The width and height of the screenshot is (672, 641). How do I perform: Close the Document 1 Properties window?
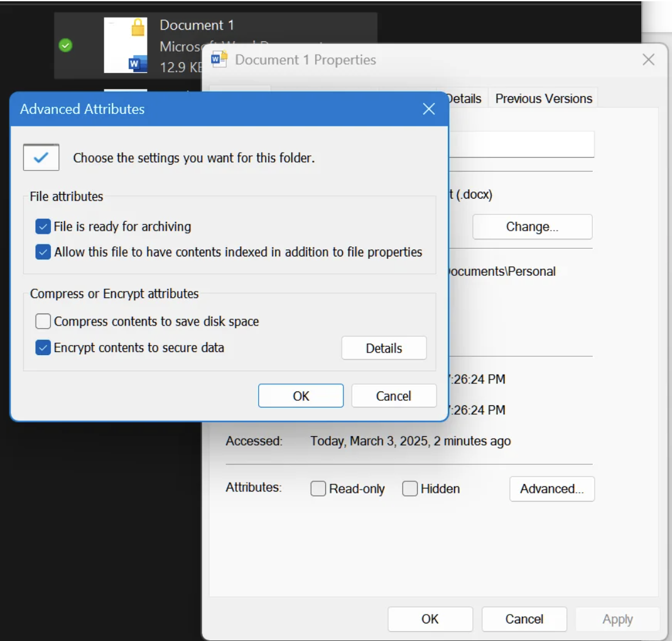click(x=648, y=60)
